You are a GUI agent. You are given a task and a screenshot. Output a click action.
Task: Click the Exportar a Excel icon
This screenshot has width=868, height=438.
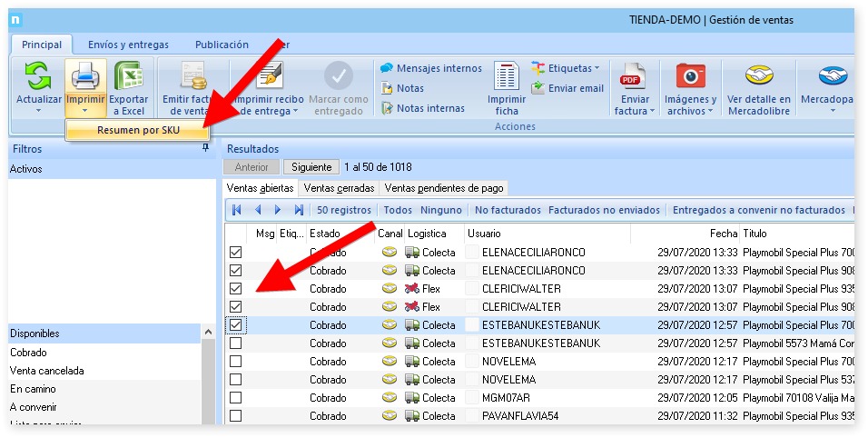coord(128,77)
